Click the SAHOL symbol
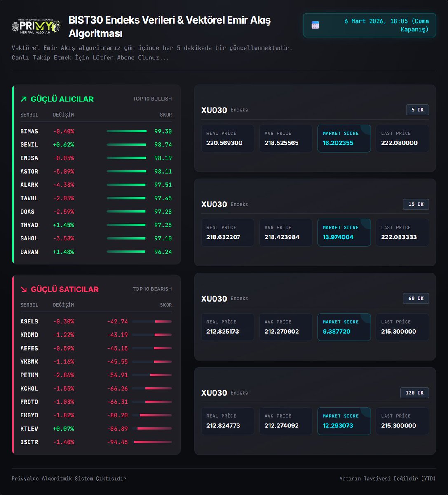448x495 pixels. 29,238
